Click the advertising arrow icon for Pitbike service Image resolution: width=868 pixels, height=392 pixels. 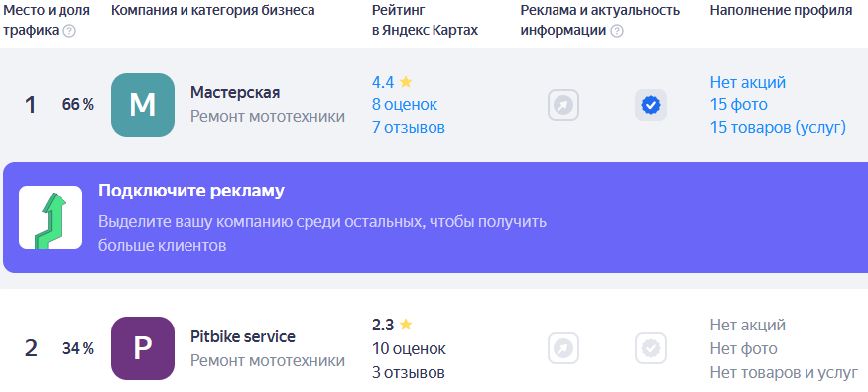tap(563, 348)
